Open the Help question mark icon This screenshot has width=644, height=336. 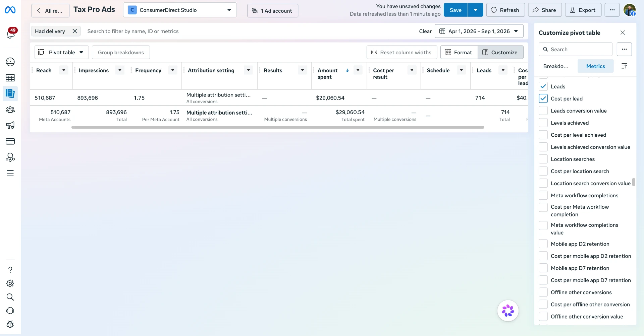click(x=10, y=270)
